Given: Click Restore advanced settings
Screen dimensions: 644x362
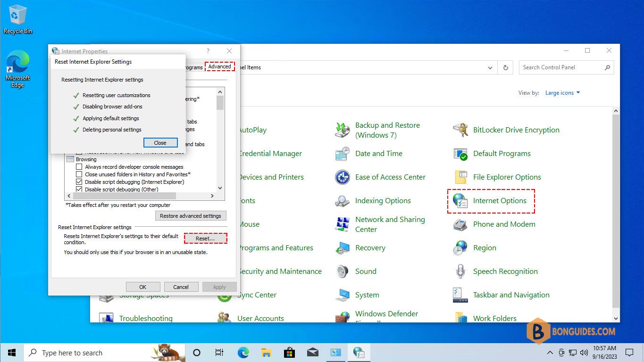Looking at the screenshot, I should (191, 215).
